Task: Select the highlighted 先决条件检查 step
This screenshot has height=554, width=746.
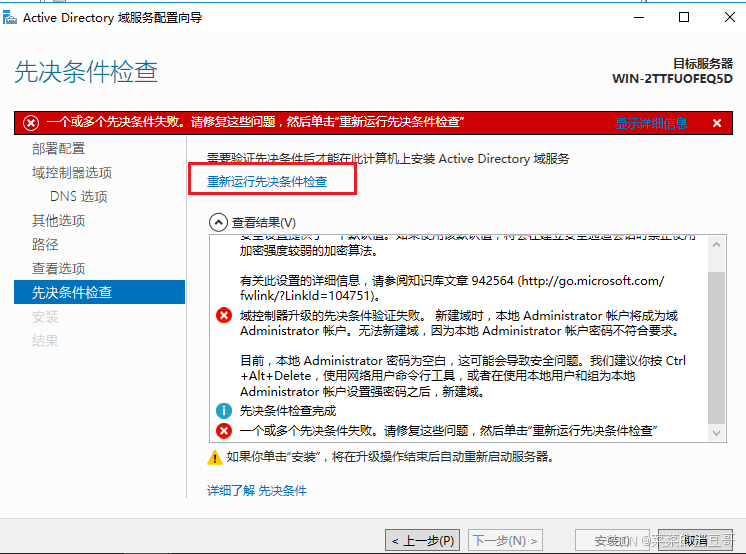Action: (99, 292)
